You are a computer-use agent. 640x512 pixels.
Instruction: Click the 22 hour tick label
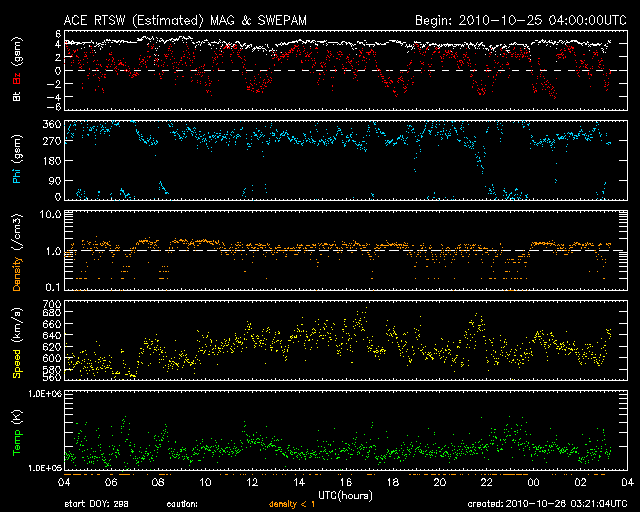[x=486, y=482]
